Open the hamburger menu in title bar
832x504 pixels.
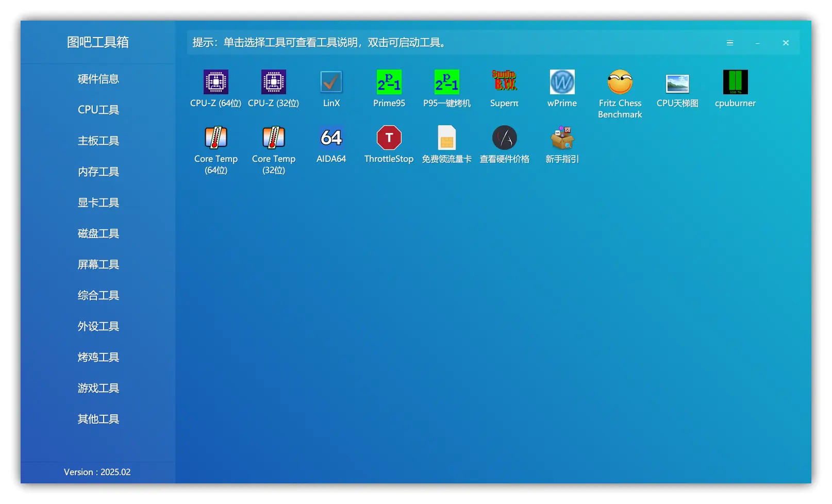(729, 43)
